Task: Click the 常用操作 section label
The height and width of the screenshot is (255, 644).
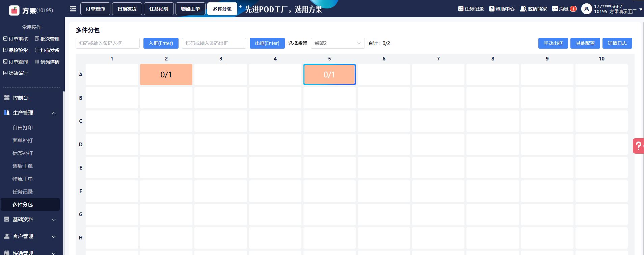Action: pos(32,27)
